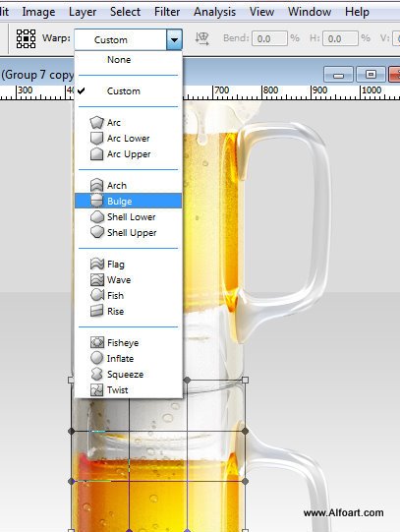Select the Shell Lower warp icon
Screen dimensions: 400x532
97,216
